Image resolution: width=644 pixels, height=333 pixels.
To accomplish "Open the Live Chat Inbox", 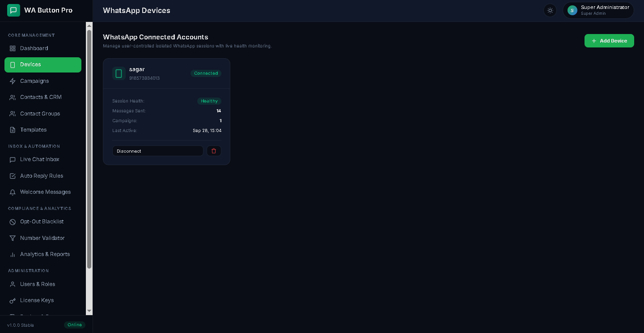I will coord(43,159).
